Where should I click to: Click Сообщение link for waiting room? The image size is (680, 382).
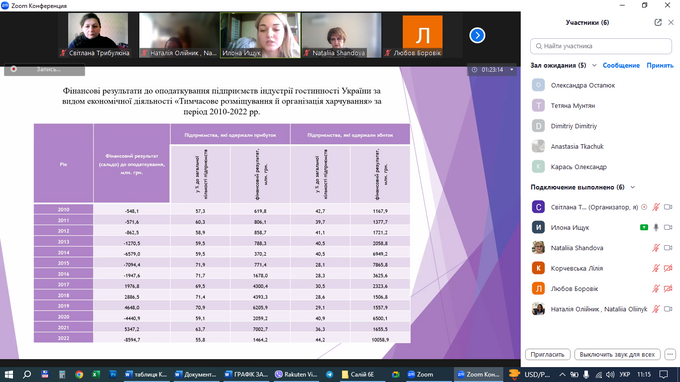(621, 65)
